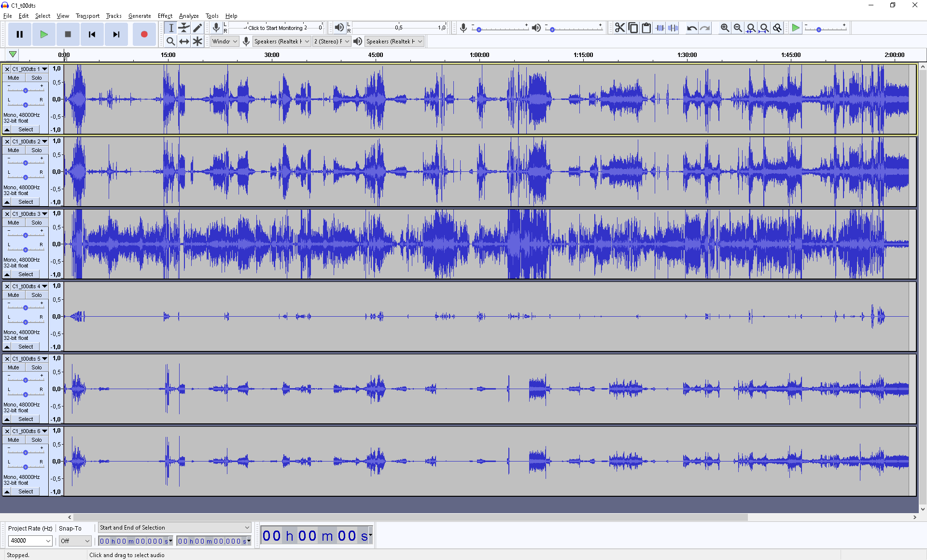Image resolution: width=927 pixels, height=560 pixels.
Task: Open the Snap-To Off dropdown
Action: 87,541
